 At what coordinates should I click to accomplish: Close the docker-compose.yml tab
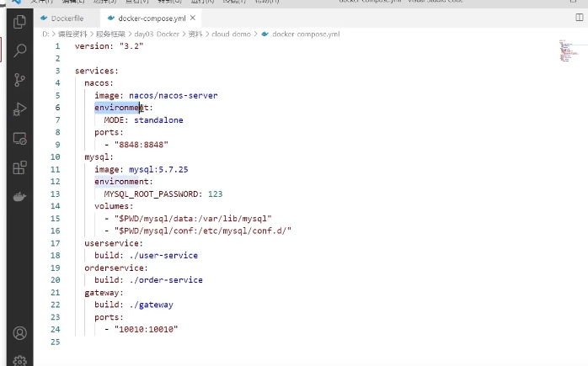[x=193, y=18]
